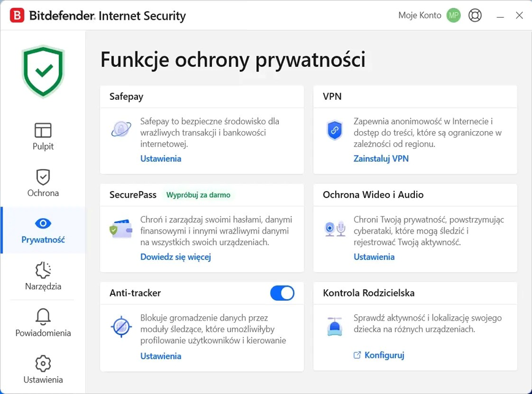This screenshot has width=532, height=394.
Task: Click the Wypróbuj za darmo badge
Action: point(198,195)
